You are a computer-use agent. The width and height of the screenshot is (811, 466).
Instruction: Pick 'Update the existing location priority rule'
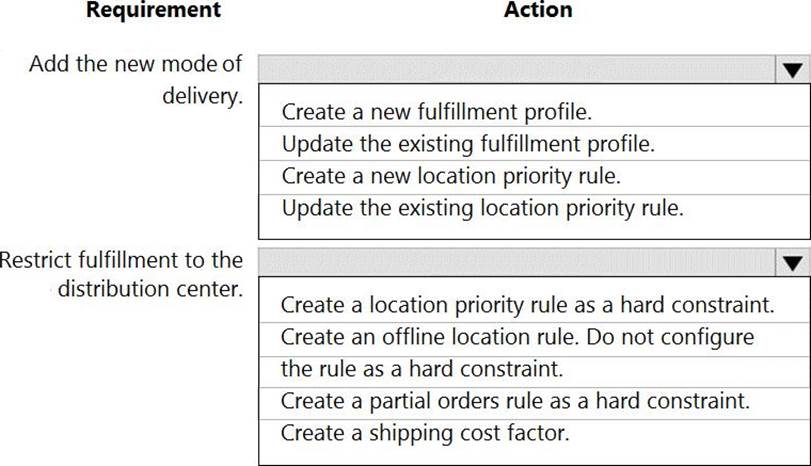coord(482,208)
